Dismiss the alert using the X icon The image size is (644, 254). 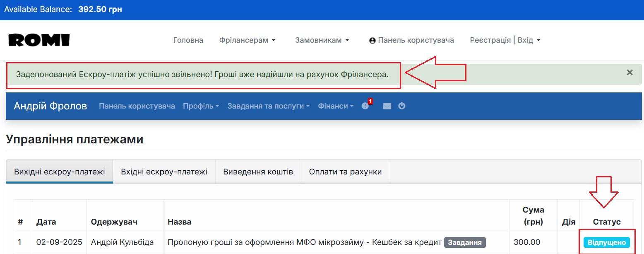(630, 72)
